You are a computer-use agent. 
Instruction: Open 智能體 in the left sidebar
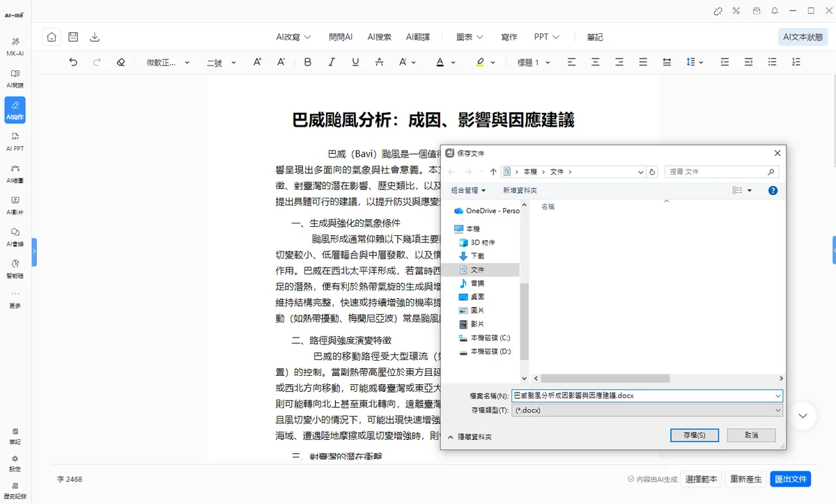(x=15, y=269)
